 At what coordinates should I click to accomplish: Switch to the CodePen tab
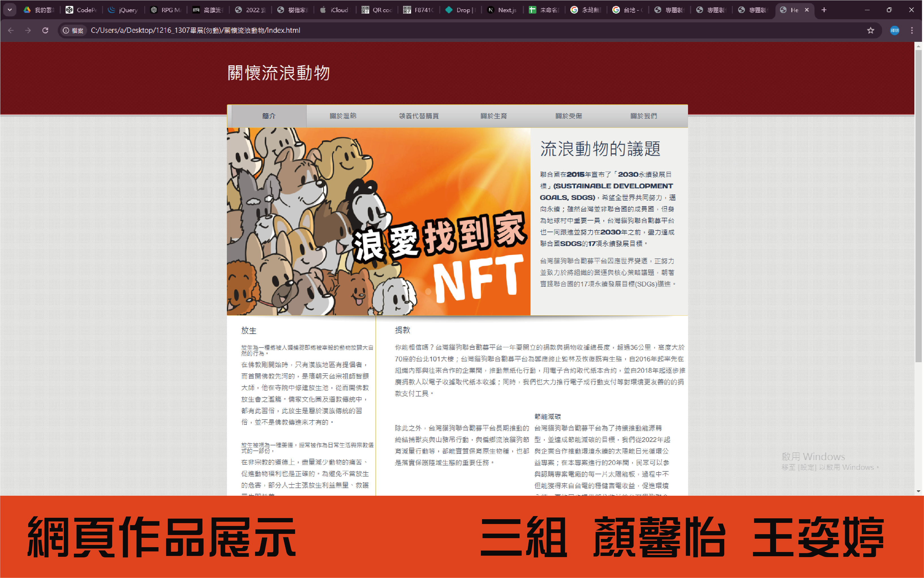click(x=81, y=10)
